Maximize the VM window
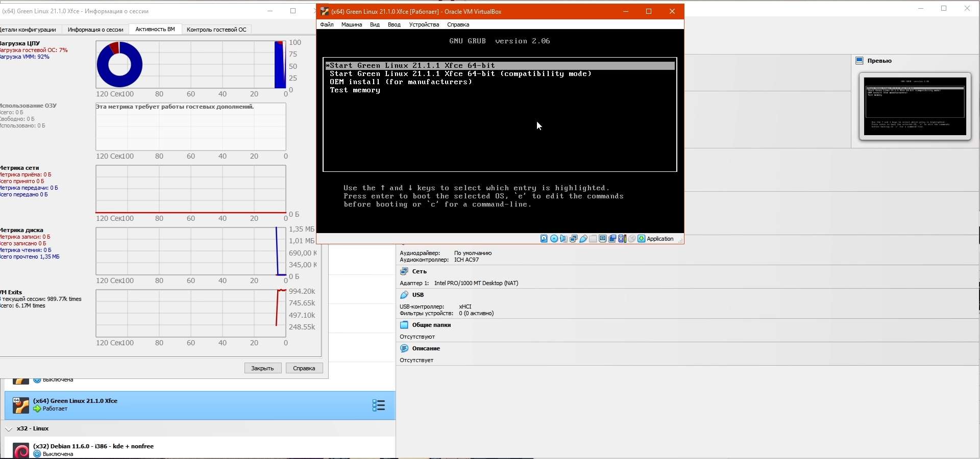The height and width of the screenshot is (459, 980). (649, 11)
